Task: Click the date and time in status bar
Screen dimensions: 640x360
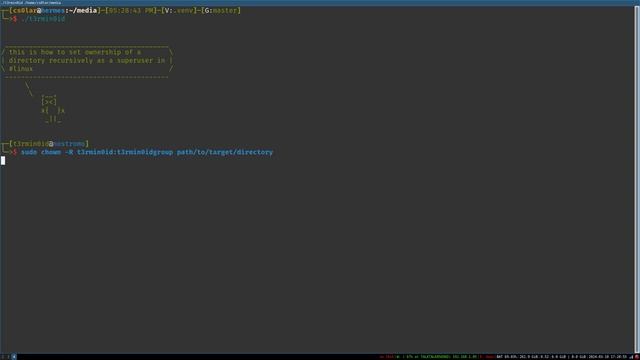Action: click(x=607, y=357)
